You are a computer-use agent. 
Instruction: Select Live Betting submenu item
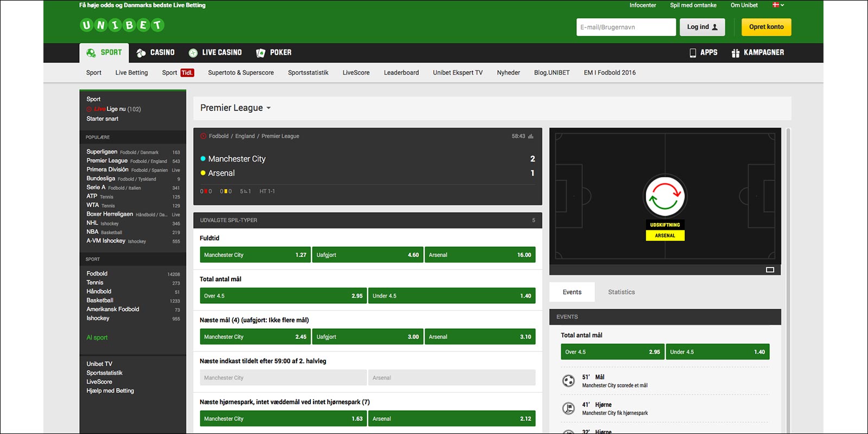click(x=131, y=73)
